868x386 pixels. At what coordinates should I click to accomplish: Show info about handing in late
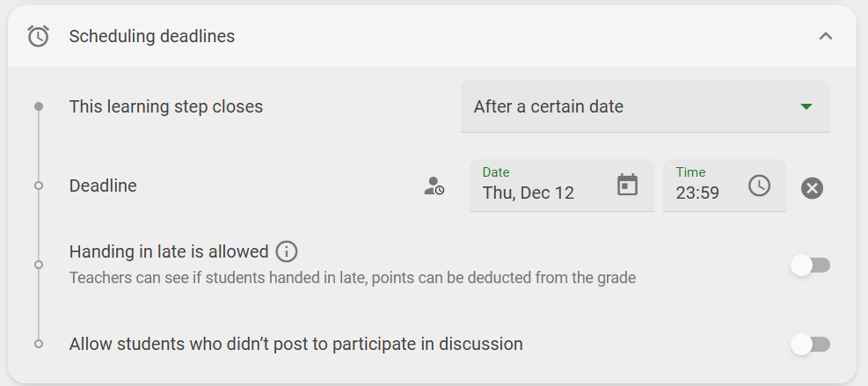(x=286, y=252)
